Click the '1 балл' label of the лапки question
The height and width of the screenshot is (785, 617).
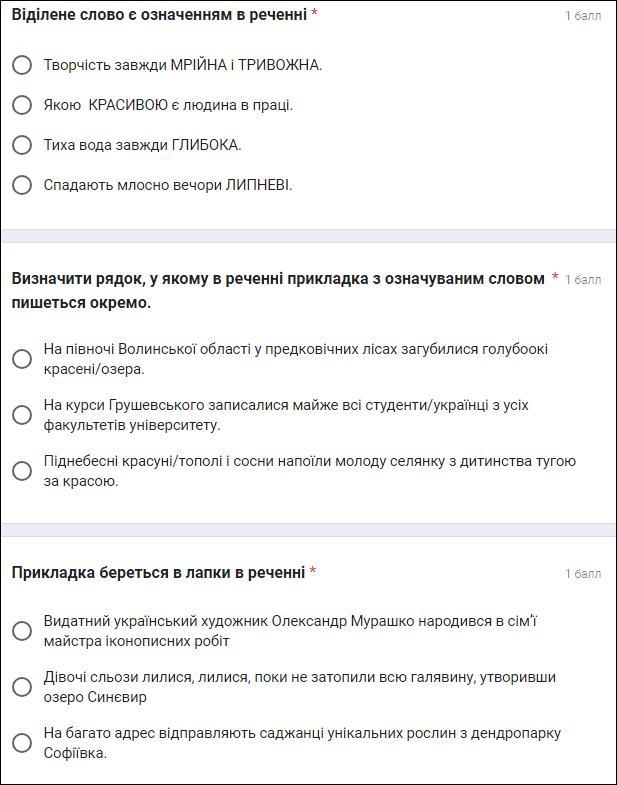583,574
